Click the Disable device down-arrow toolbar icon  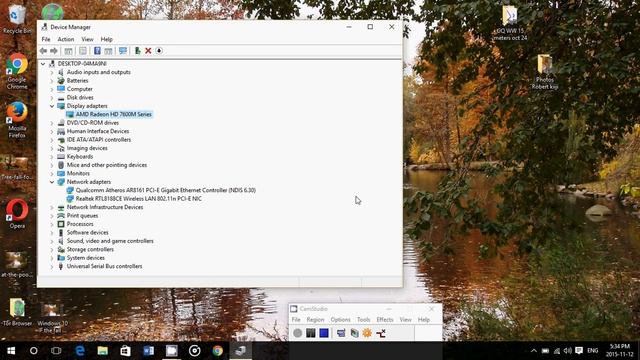[x=159, y=51]
